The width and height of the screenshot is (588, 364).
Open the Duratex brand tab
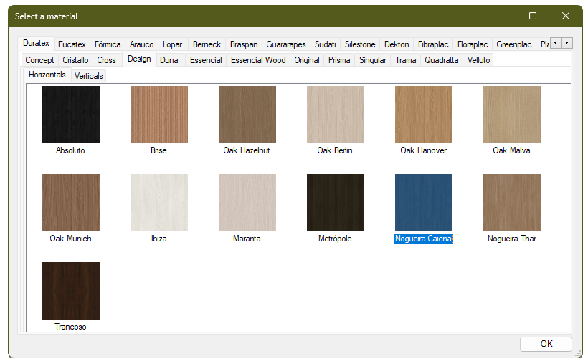(36, 43)
